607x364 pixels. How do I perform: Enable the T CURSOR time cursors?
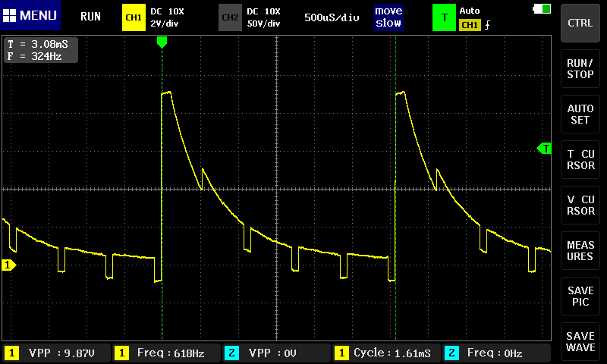580,160
